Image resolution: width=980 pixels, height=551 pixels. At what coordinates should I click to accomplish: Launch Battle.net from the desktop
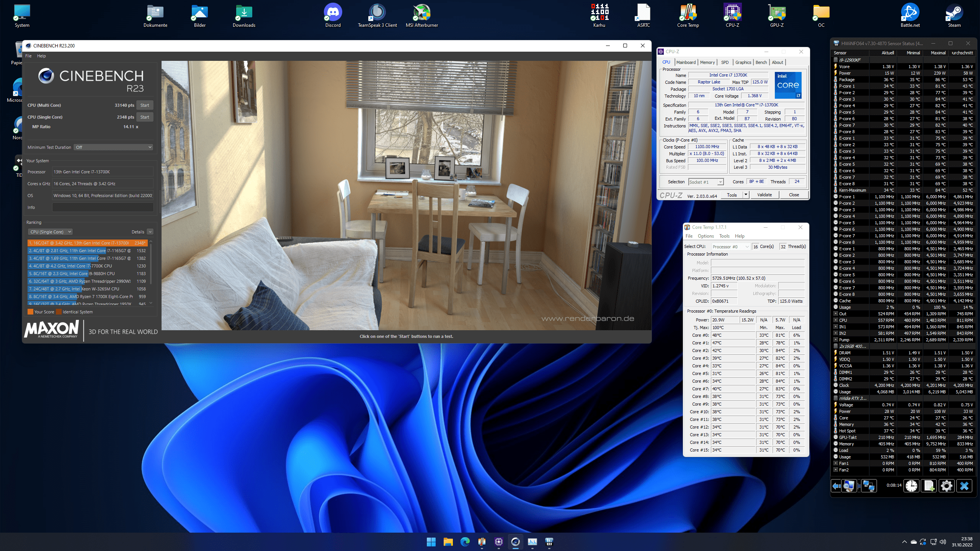910,15
